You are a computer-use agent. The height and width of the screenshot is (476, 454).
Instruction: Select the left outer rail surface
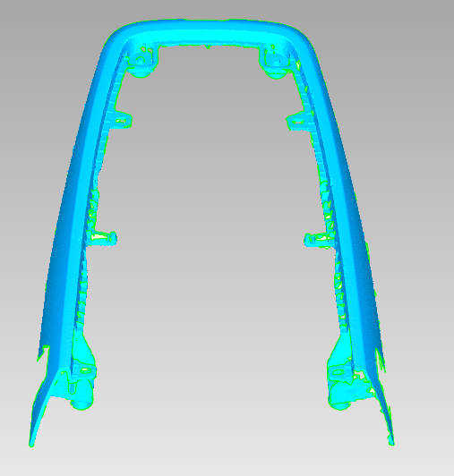[x=73, y=213]
